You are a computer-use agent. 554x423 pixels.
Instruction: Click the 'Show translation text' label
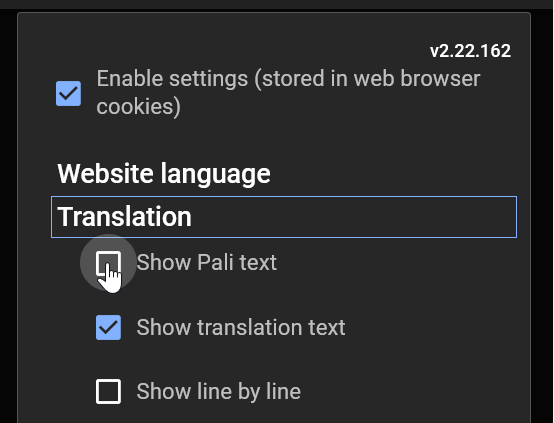pos(241,327)
